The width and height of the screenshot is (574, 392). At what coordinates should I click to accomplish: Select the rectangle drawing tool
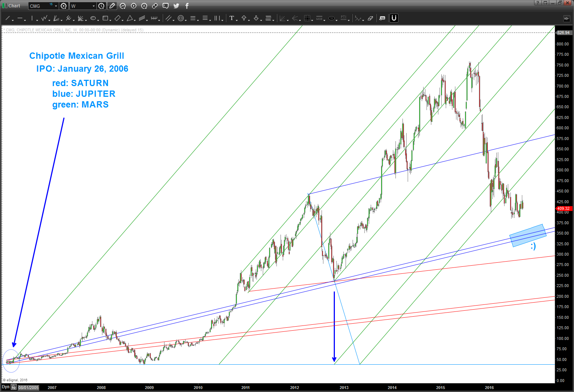(x=106, y=18)
